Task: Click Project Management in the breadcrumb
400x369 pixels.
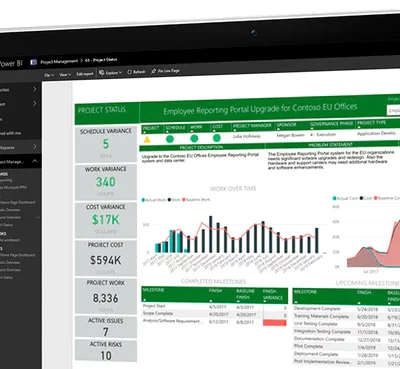Action: [x=59, y=61]
